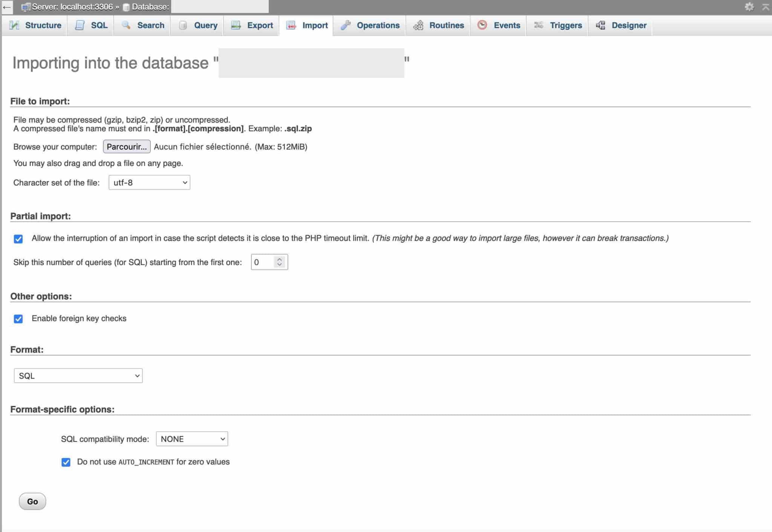Switch to the Export tab
772x532 pixels.
[x=251, y=25]
